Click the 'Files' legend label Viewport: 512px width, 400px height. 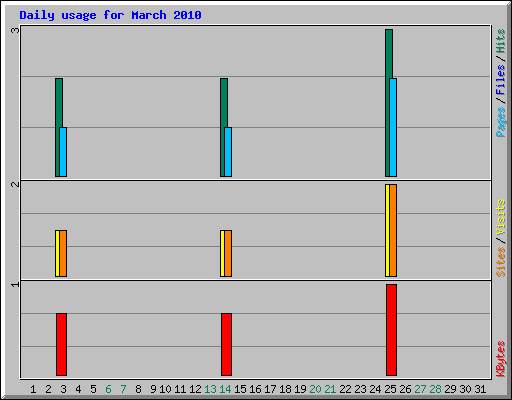(501, 79)
